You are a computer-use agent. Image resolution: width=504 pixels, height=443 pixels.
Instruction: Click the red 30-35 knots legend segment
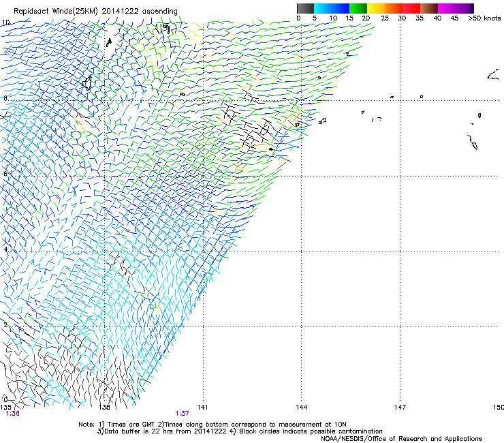click(x=411, y=8)
